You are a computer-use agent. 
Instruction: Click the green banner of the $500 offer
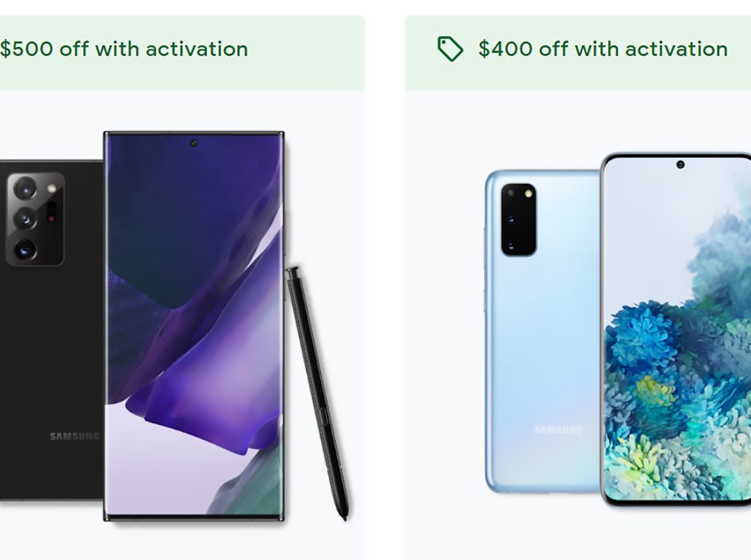(x=182, y=53)
